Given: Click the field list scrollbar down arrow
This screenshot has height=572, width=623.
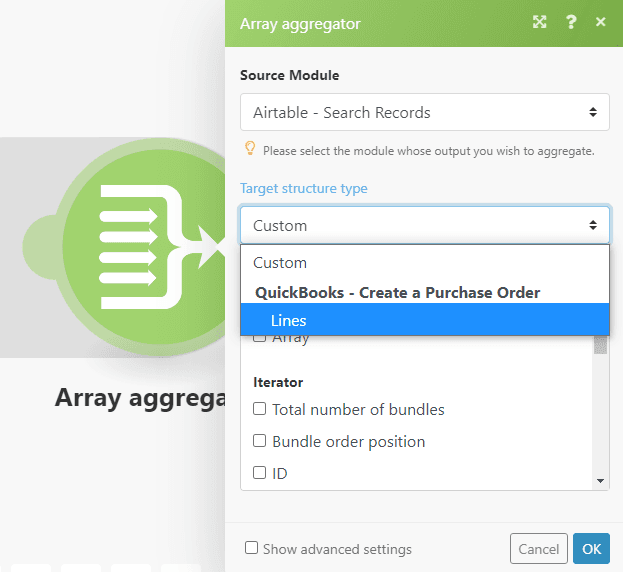Looking at the screenshot, I should tap(600, 481).
